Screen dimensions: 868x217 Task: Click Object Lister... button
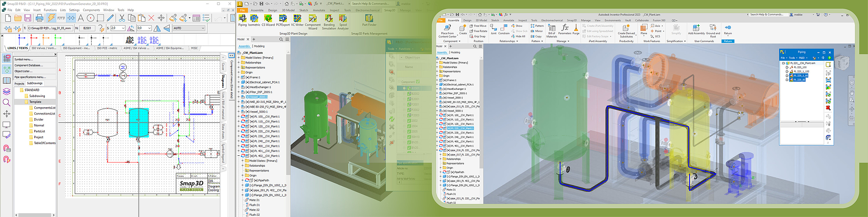click(35, 71)
